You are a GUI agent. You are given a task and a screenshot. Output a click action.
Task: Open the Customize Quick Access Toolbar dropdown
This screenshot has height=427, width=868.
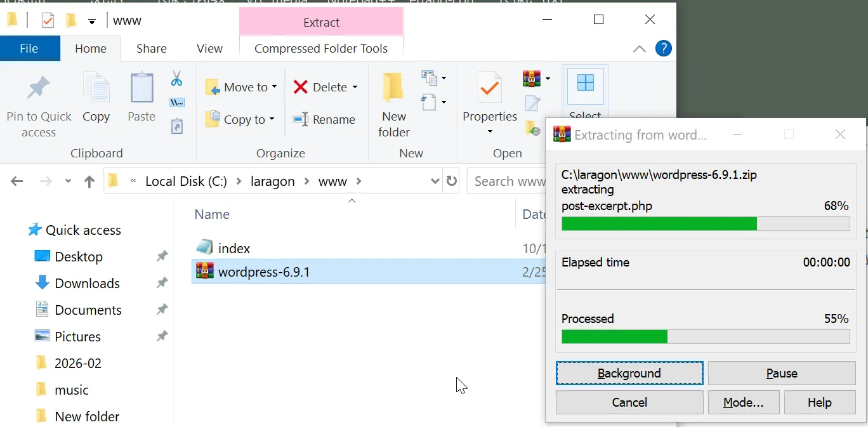point(92,22)
